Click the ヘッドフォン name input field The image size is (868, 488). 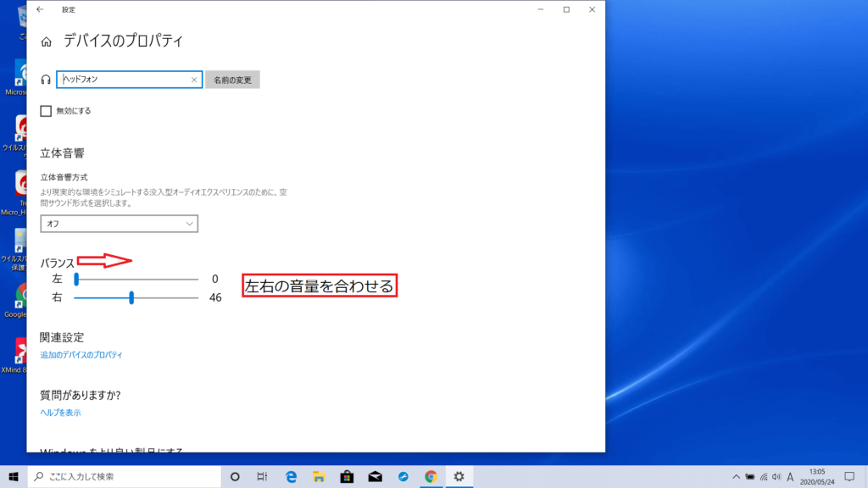coord(129,79)
